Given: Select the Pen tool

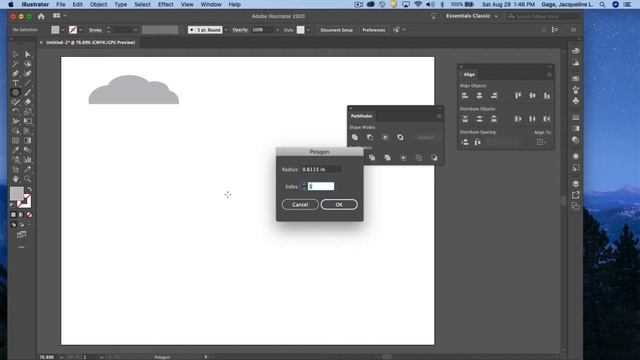Looking at the screenshot, I should (16, 73).
